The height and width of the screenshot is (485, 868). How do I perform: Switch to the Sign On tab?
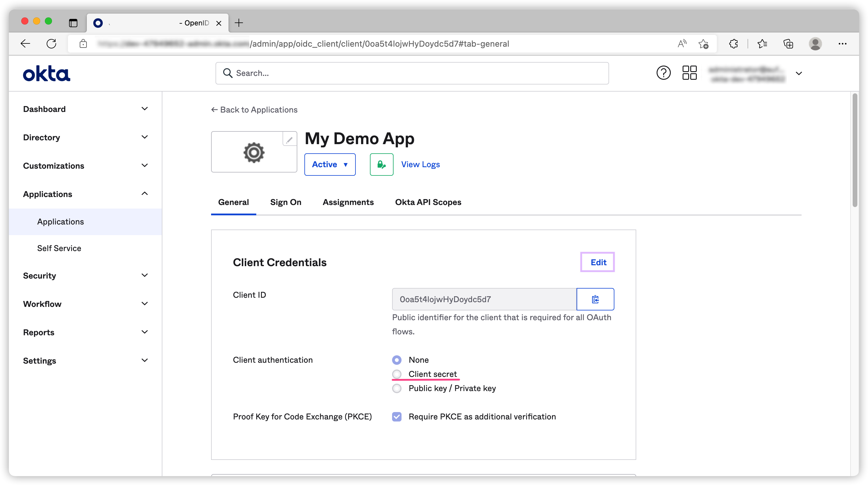point(285,202)
